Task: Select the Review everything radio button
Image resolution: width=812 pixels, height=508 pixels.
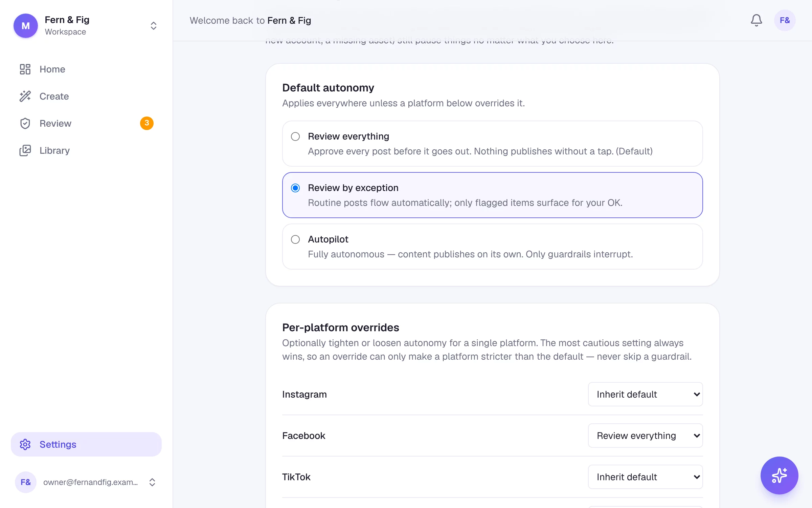Action: click(x=295, y=136)
